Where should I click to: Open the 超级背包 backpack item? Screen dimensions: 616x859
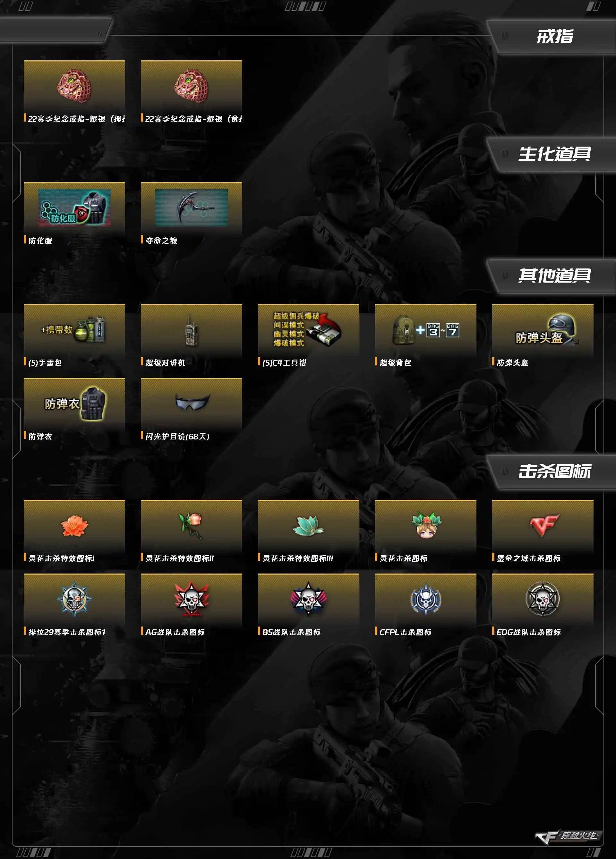click(x=425, y=329)
